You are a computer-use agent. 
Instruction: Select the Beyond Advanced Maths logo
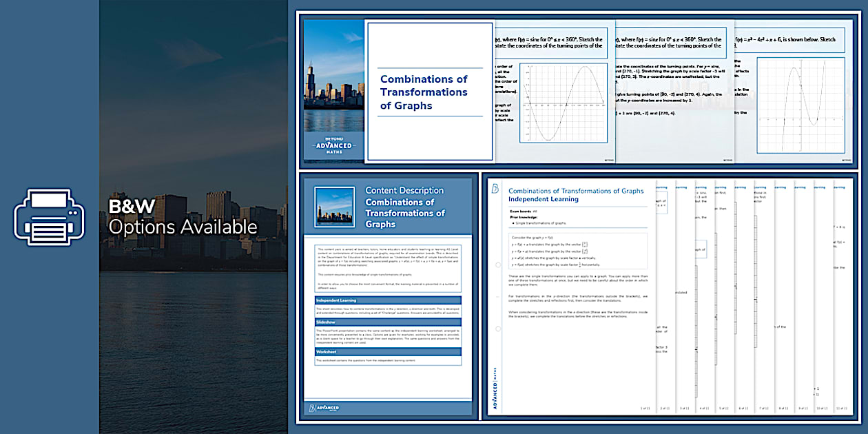(333, 144)
